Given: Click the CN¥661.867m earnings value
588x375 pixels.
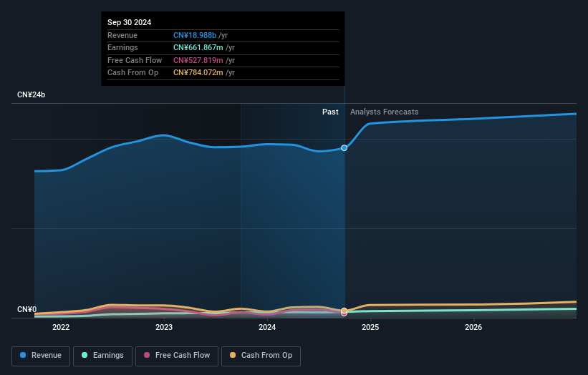Looking at the screenshot, I should click(x=198, y=47).
